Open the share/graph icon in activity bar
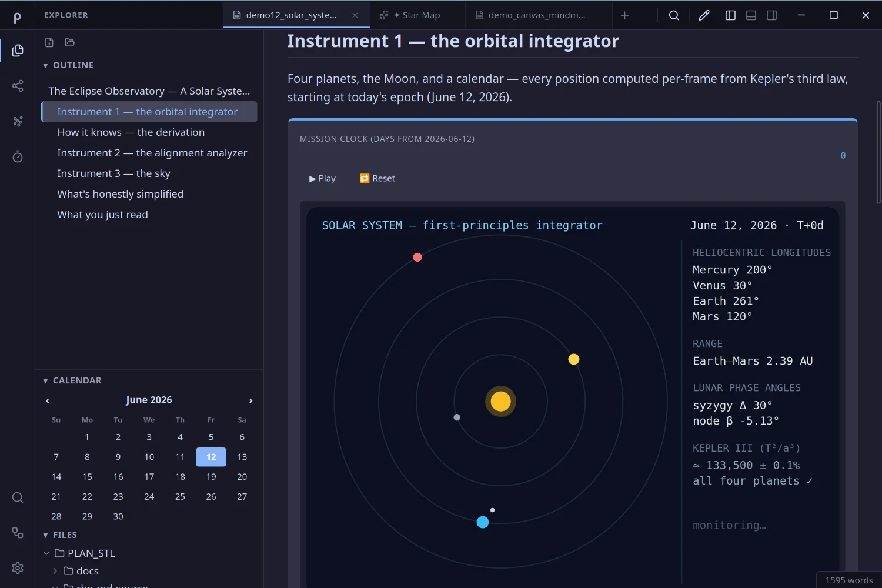Image resolution: width=882 pixels, height=588 pixels. point(18,86)
